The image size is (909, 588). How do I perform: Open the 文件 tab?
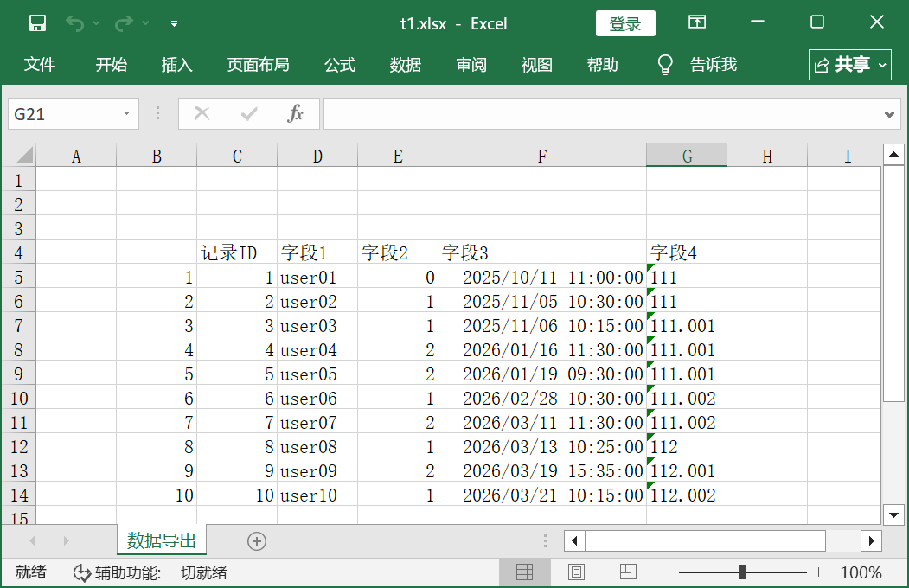[40, 64]
